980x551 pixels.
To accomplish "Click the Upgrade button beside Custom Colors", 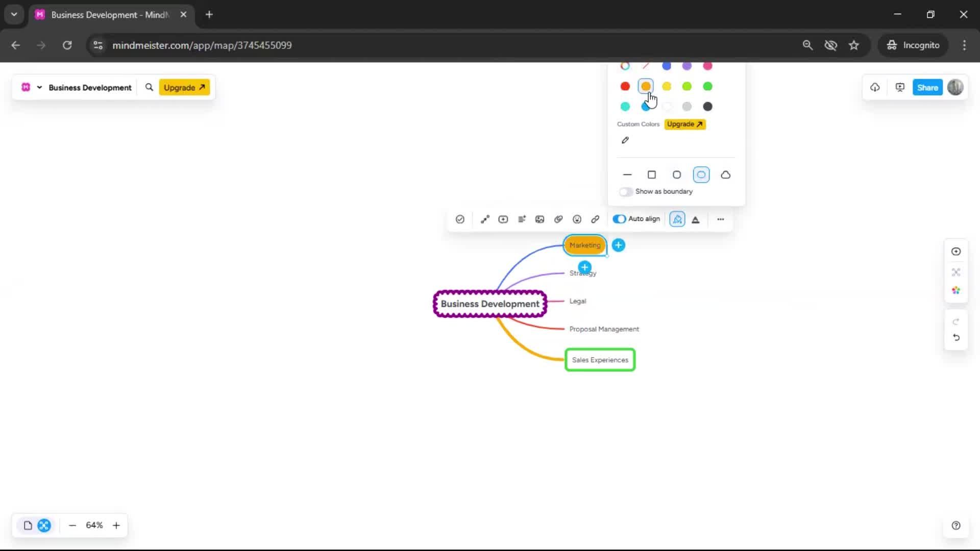I will click(x=684, y=124).
